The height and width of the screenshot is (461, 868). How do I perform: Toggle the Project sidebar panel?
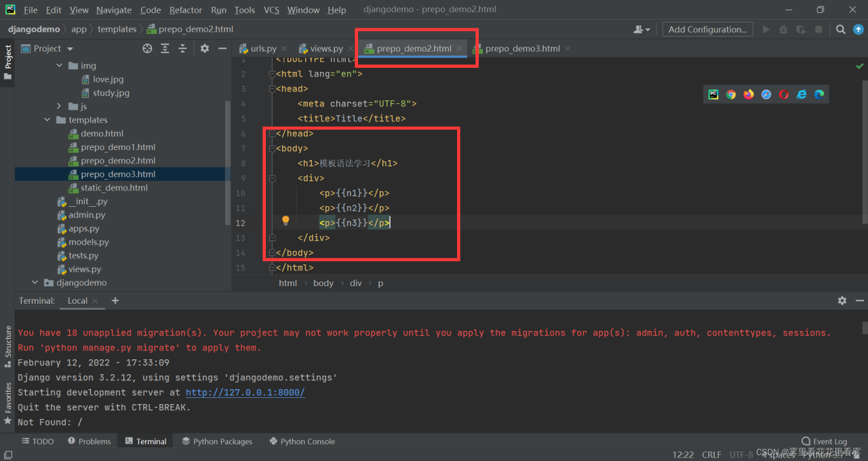tap(8, 61)
